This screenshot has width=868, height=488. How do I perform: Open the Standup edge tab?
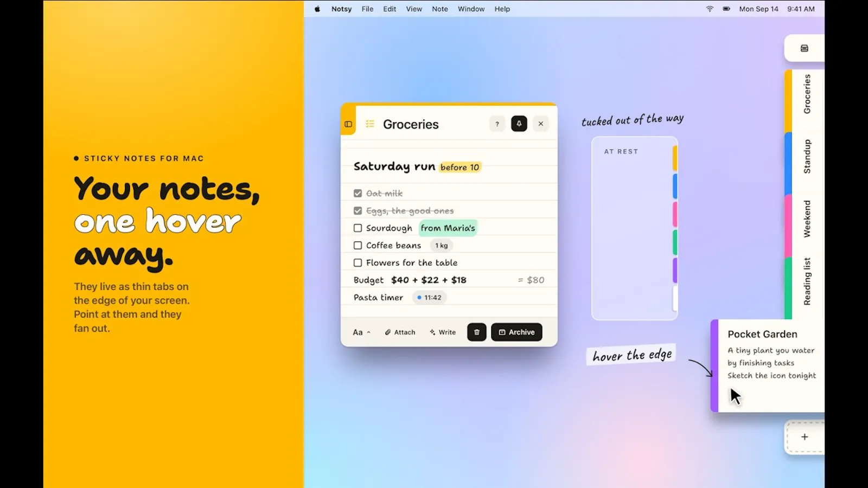pos(805,163)
